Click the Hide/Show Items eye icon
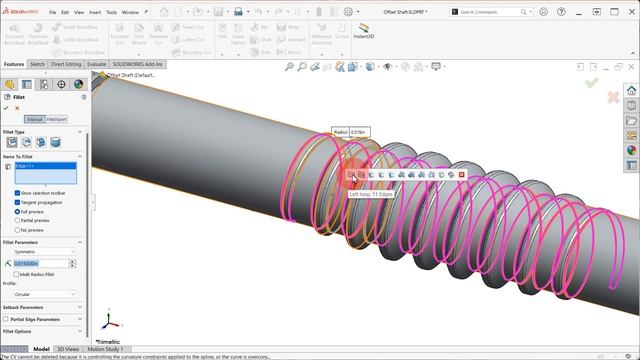 (x=387, y=67)
